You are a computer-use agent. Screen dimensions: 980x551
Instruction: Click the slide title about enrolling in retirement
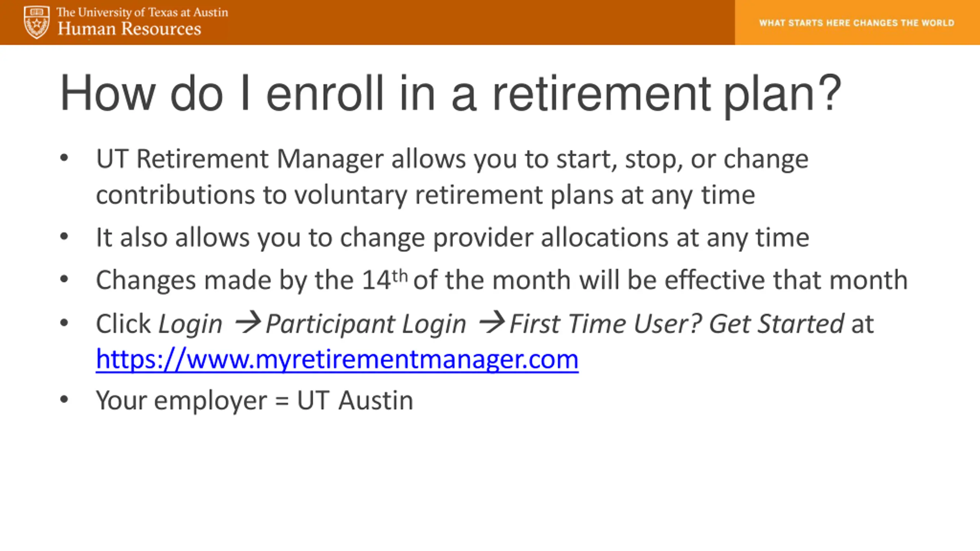pos(451,94)
